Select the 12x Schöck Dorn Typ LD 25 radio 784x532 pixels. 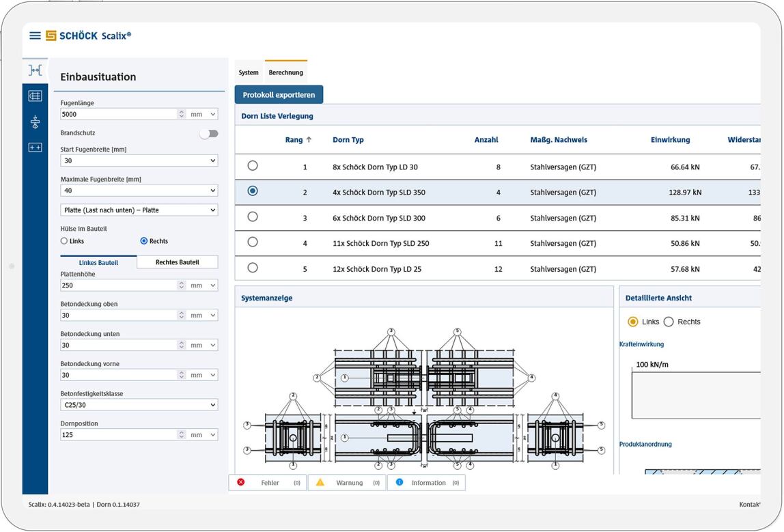(253, 268)
